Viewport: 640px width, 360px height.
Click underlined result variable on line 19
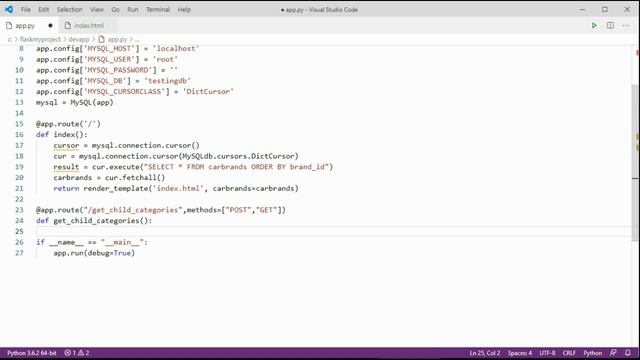pos(66,167)
